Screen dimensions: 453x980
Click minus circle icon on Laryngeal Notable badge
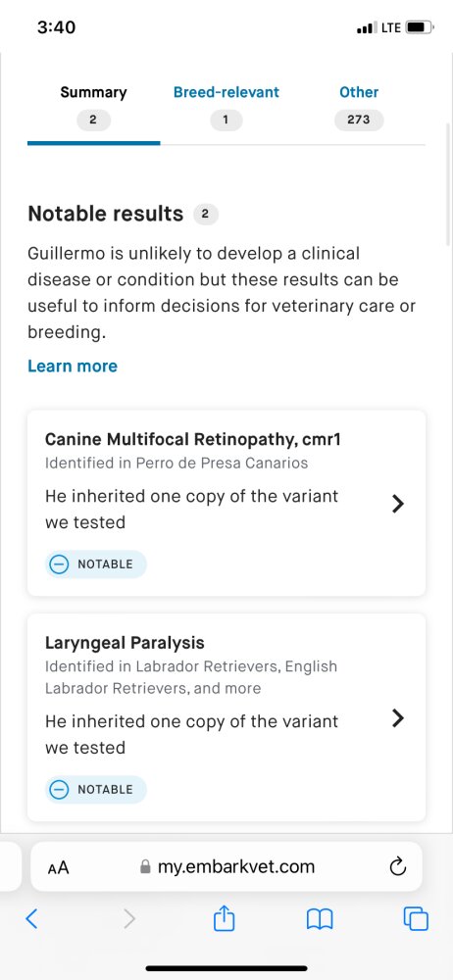coord(59,789)
